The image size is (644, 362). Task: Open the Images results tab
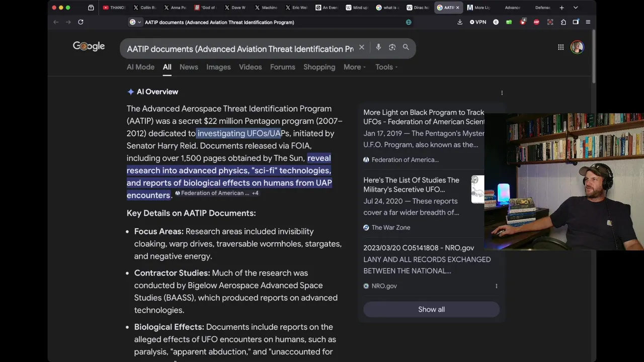click(x=218, y=67)
